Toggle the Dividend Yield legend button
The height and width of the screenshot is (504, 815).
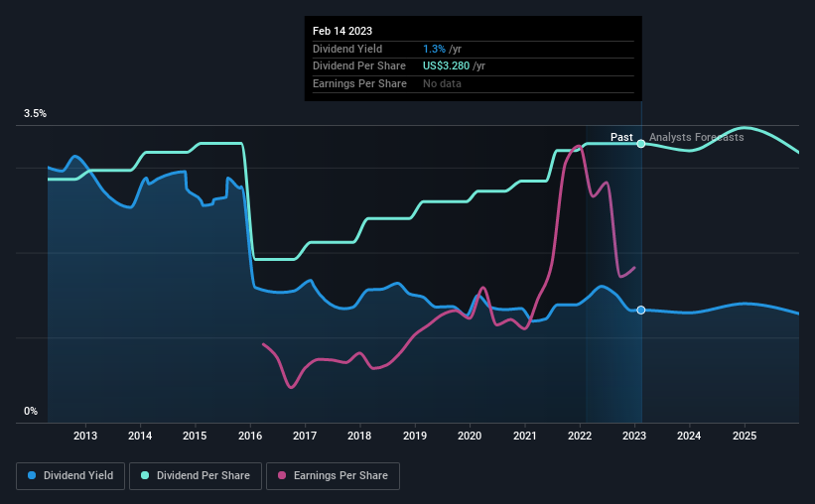click(70, 476)
